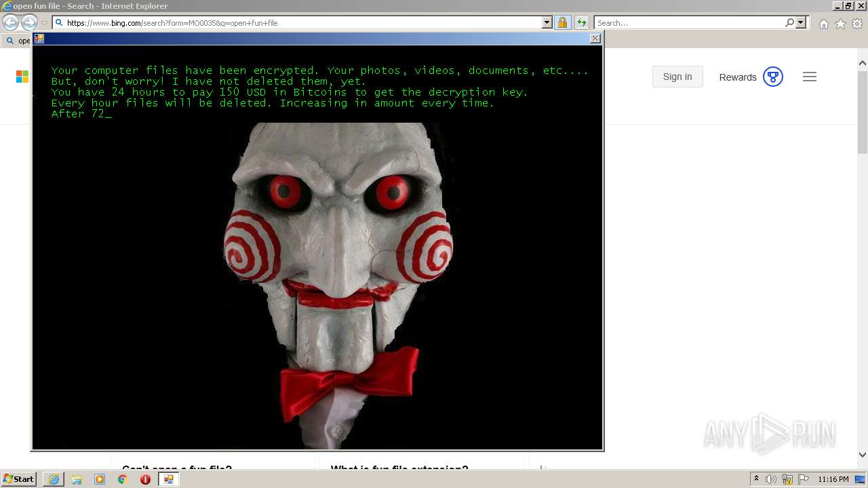Image resolution: width=868 pixels, height=488 pixels.
Task: Open Favorites star icon
Action: [840, 24]
